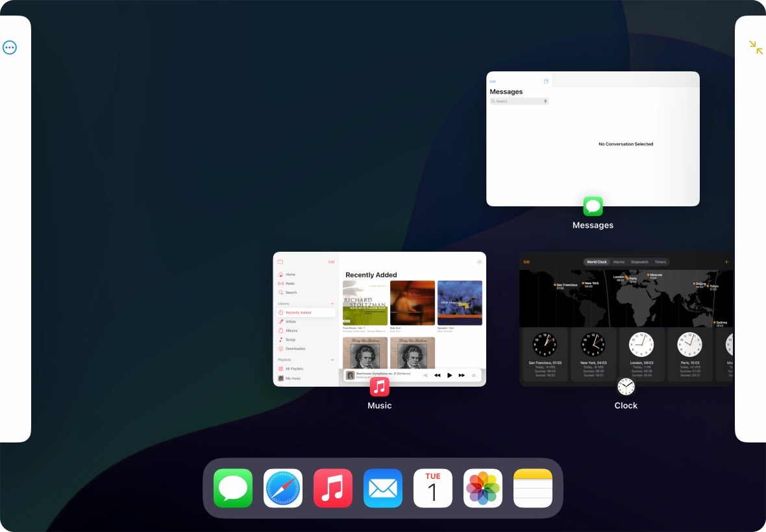Screen dimensions: 766x532
Task: Collapse the Library section in Music
Action: click(332, 304)
